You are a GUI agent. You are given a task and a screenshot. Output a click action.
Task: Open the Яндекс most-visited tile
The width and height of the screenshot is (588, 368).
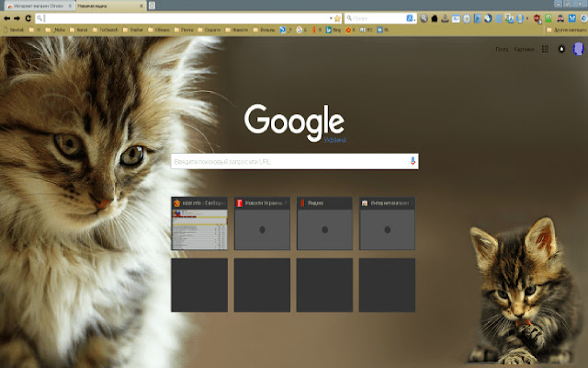(324, 224)
